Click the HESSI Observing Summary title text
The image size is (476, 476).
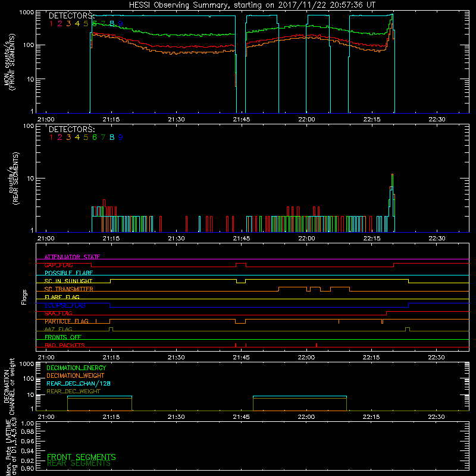252,5
